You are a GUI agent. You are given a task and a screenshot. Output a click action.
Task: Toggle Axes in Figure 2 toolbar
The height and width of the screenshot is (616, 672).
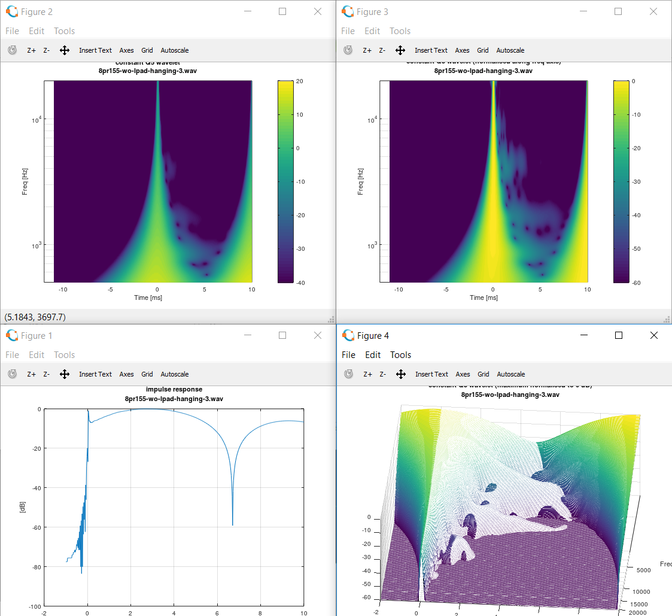pyautogui.click(x=126, y=50)
